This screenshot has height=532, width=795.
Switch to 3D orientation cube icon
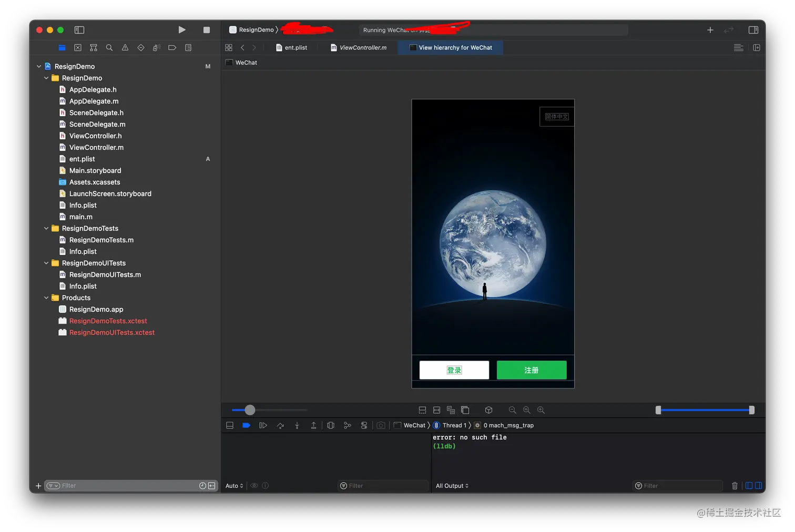[x=488, y=410]
